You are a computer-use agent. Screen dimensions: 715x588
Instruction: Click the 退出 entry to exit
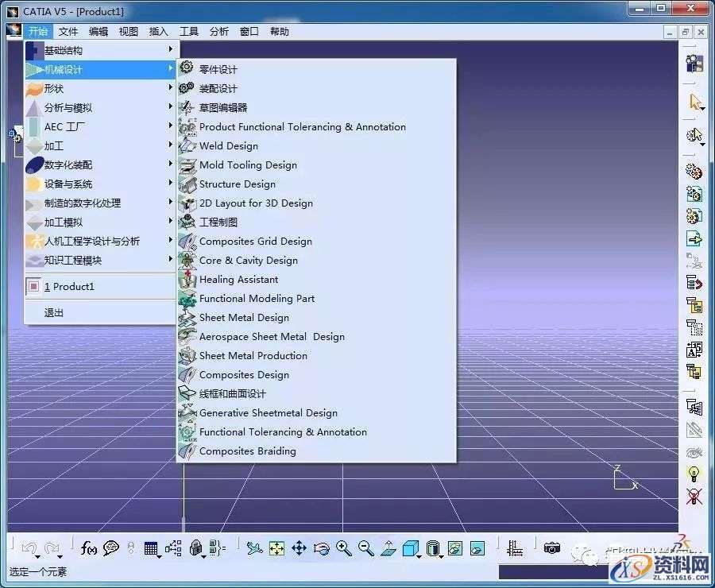[53, 312]
